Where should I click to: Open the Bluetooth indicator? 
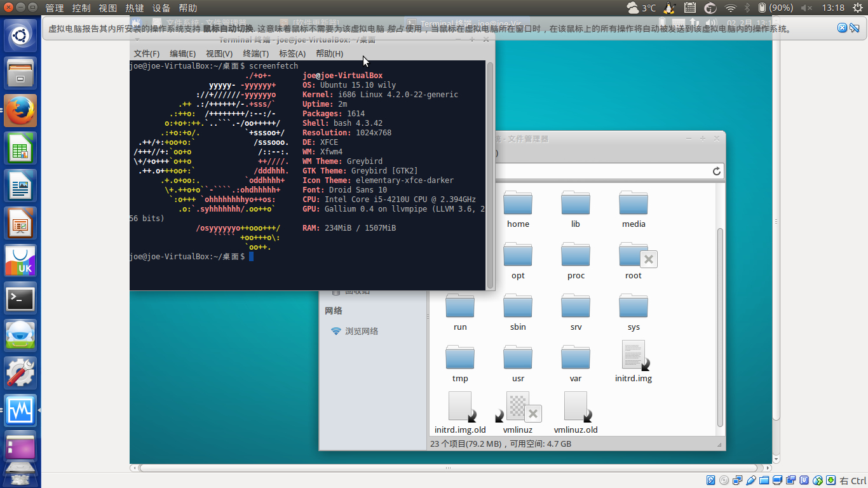(x=747, y=8)
